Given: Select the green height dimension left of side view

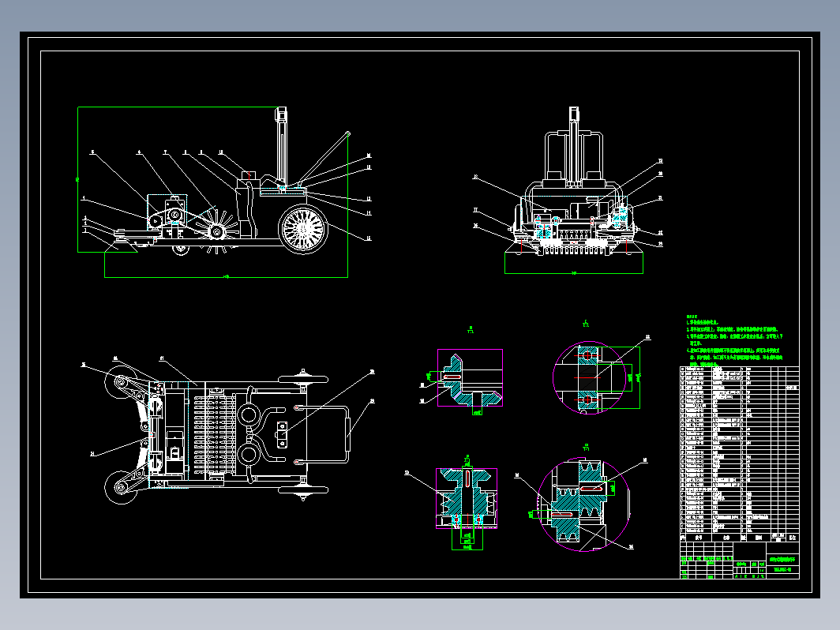Looking at the screenshot, I should click(x=77, y=179).
